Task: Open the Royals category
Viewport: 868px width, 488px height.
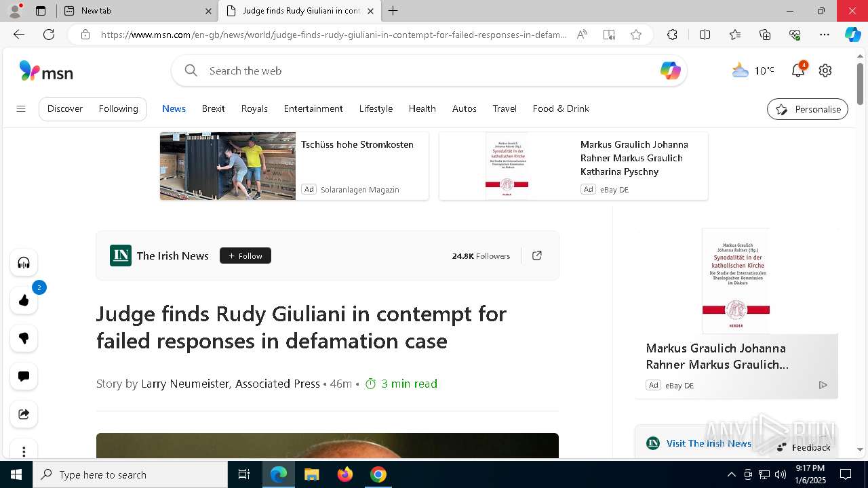Action: 254,108
